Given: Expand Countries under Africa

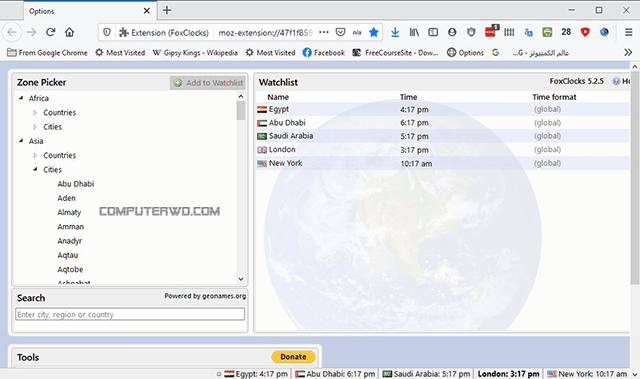Looking at the screenshot, I should pyautogui.click(x=35, y=112).
